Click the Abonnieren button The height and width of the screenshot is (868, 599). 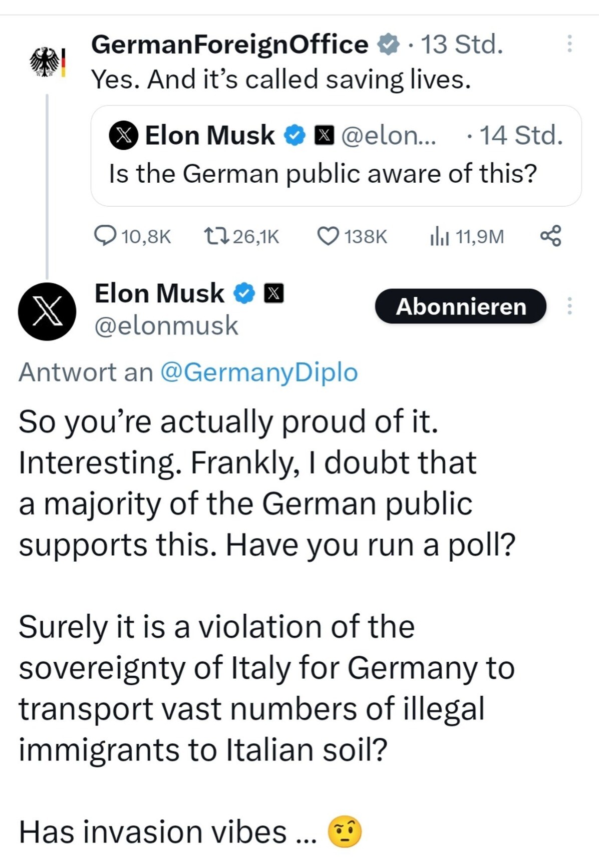[x=460, y=306]
